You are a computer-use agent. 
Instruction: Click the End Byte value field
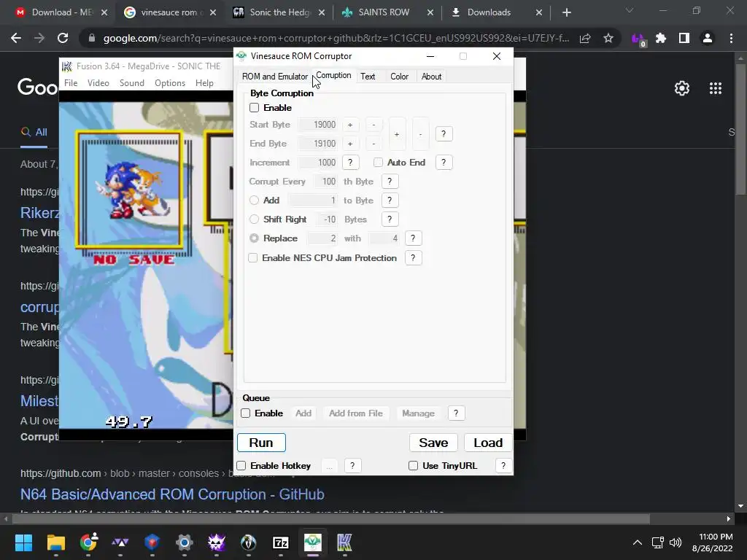(318, 144)
